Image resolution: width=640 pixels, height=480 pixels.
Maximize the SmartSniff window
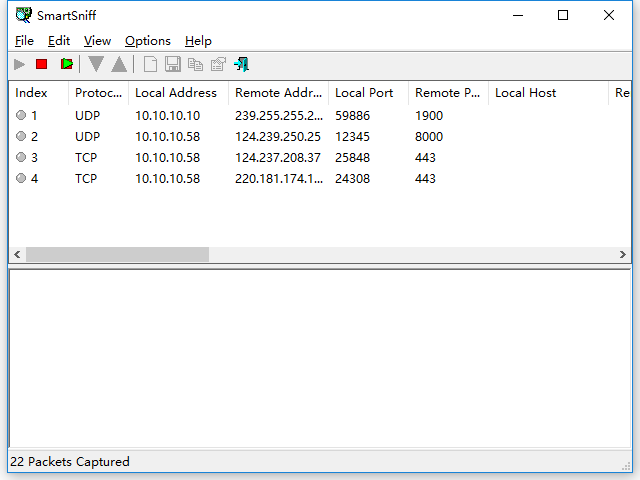tap(563, 16)
